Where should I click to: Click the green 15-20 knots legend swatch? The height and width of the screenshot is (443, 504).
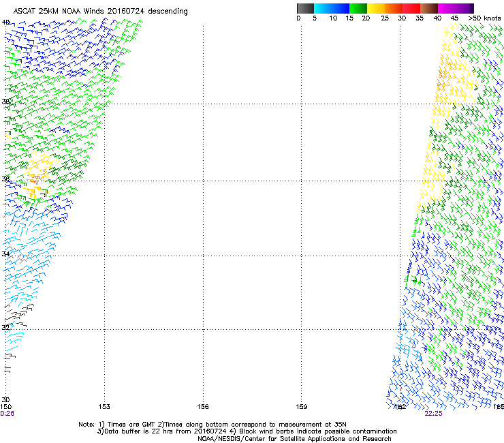[358, 8]
